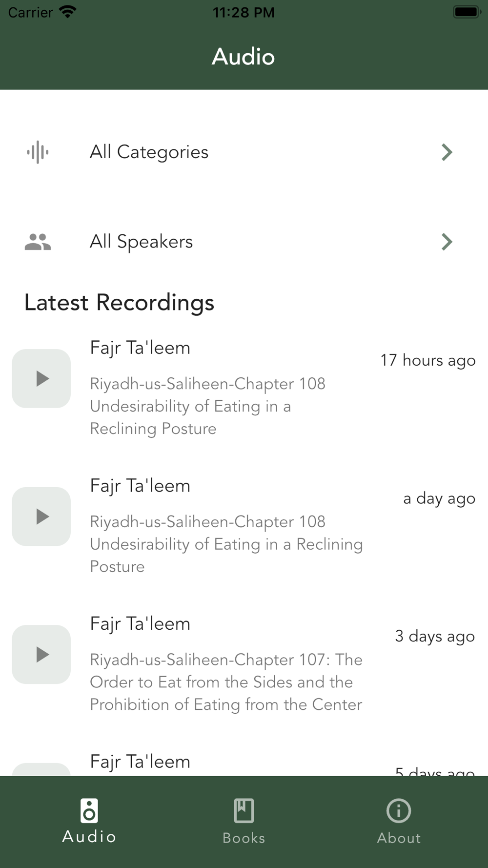Tap the About info icon

coord(399,810)
